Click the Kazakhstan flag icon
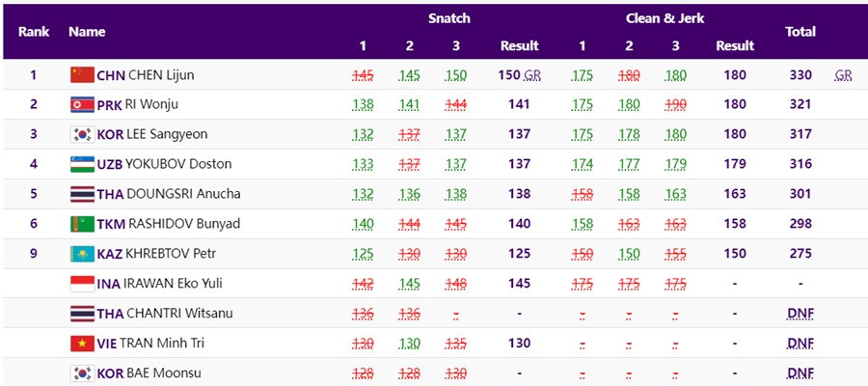The image size is (868, 386). pos(81,254)
